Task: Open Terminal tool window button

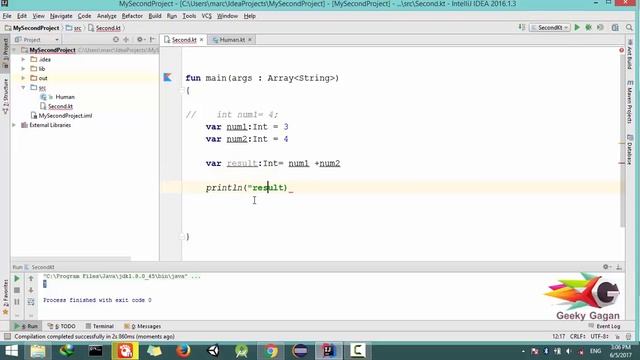Action: [100, 326]
